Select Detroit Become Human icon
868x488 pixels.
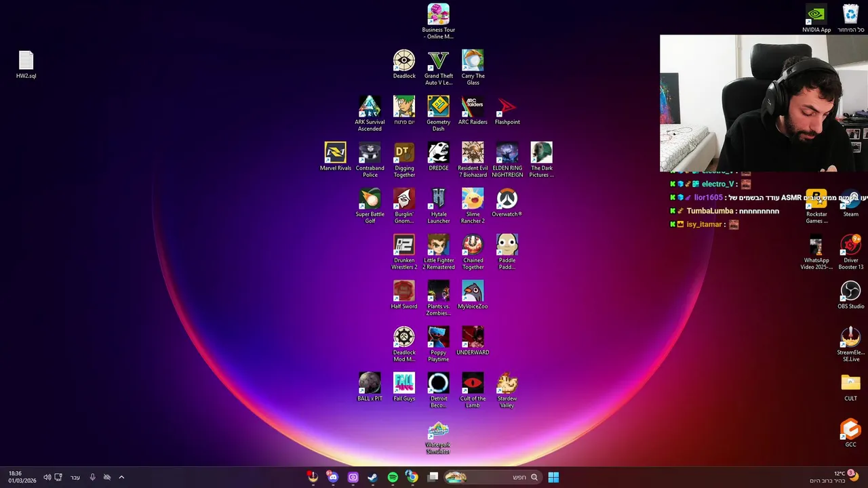[x=438, y=390]
